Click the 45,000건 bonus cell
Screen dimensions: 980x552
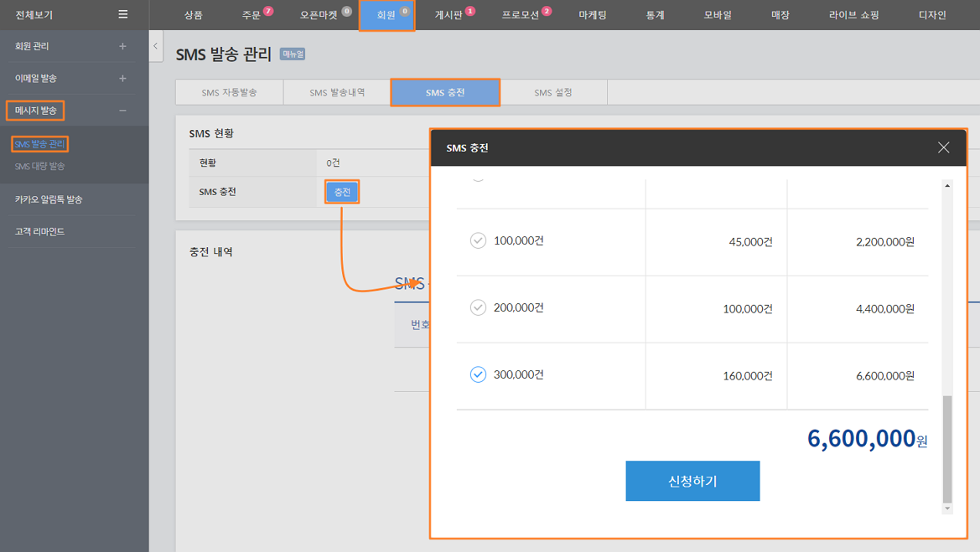750,241
